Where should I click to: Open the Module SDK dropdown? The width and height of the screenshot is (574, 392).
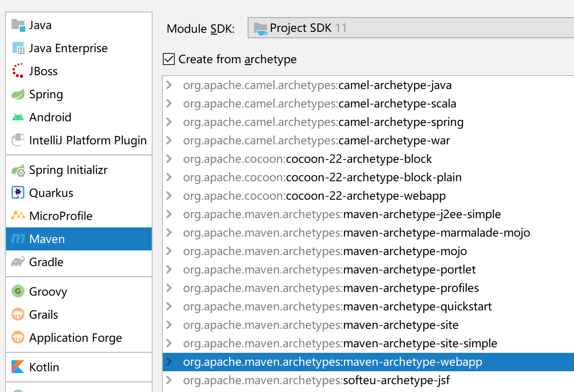(410, 28)
